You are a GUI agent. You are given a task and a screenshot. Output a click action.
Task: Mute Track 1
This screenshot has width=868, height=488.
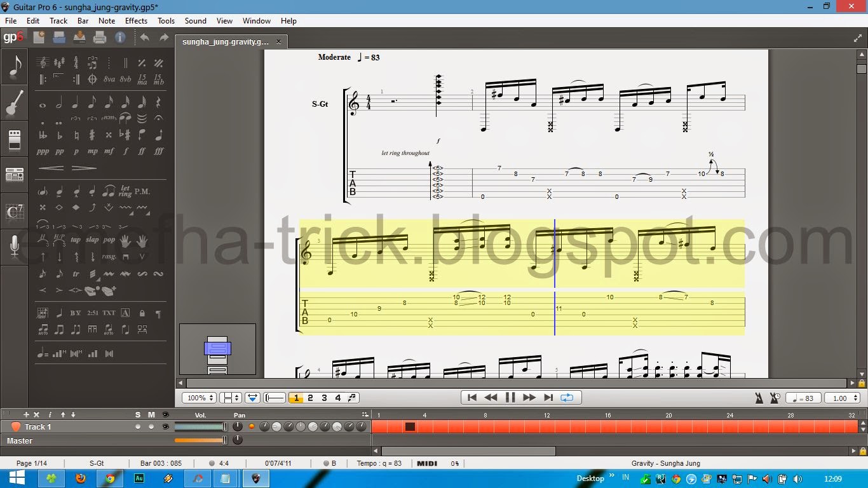pyautogui.click(x=151, y=427)
